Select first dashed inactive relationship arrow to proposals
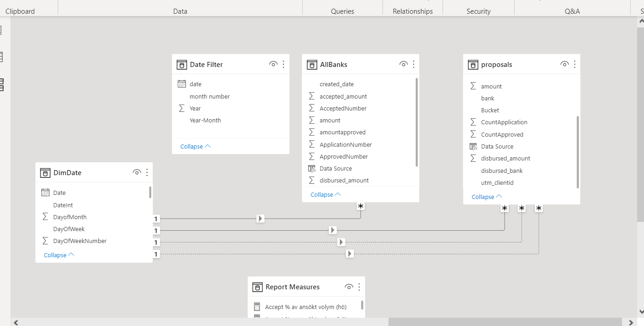The image size is (644, 326). [341, 242]
